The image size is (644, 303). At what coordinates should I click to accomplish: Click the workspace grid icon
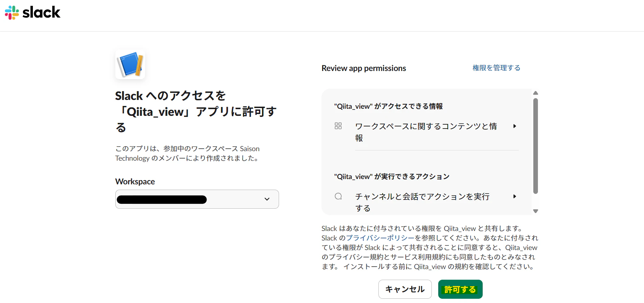tap(338, 126)
